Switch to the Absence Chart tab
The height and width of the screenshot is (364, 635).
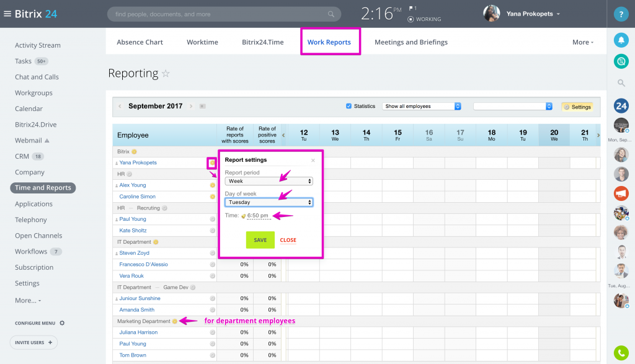coord(140,42)
